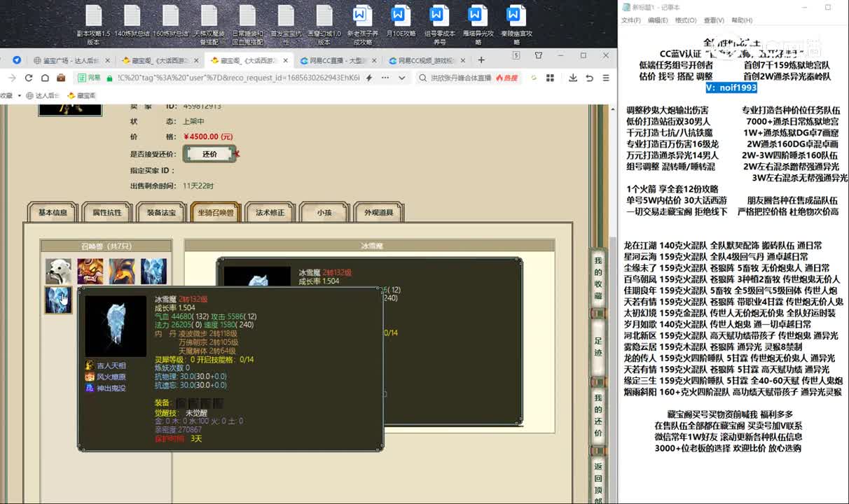Switch to the 装备法宝 tab
Screen dimensions: 849x504
pos(162,212)
